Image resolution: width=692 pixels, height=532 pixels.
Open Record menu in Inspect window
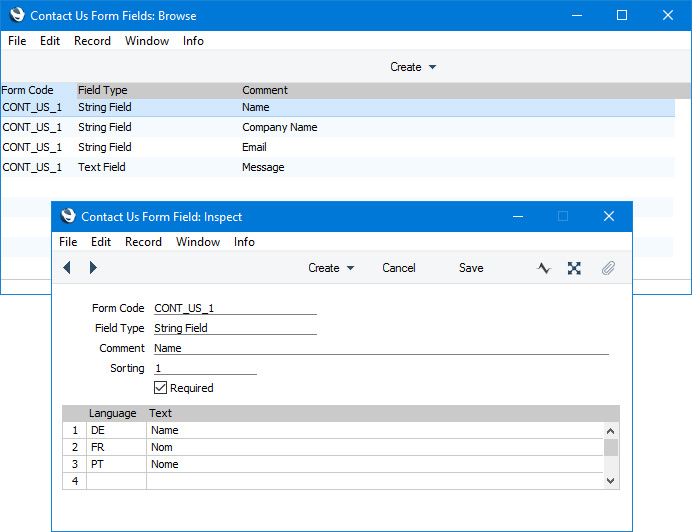pos(143,242)
